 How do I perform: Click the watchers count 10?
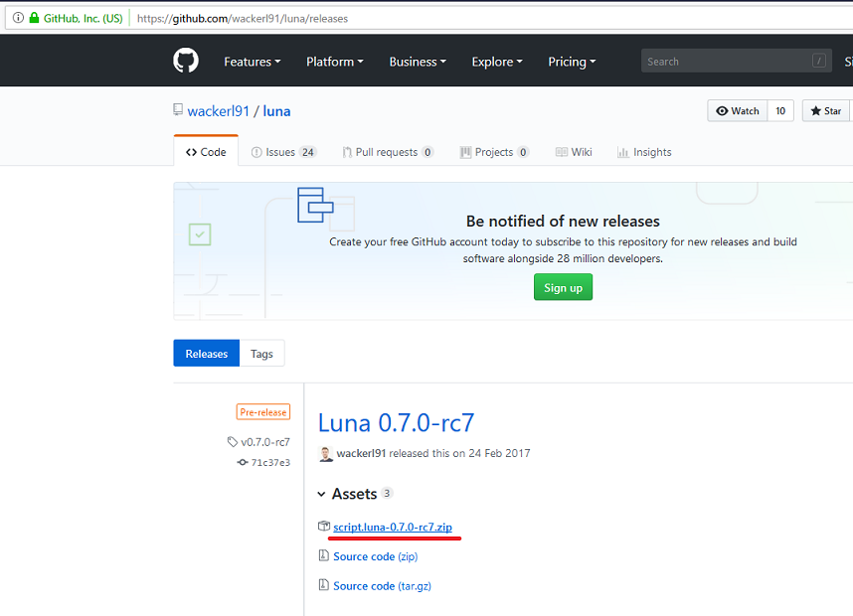click(x=780, y=111)
